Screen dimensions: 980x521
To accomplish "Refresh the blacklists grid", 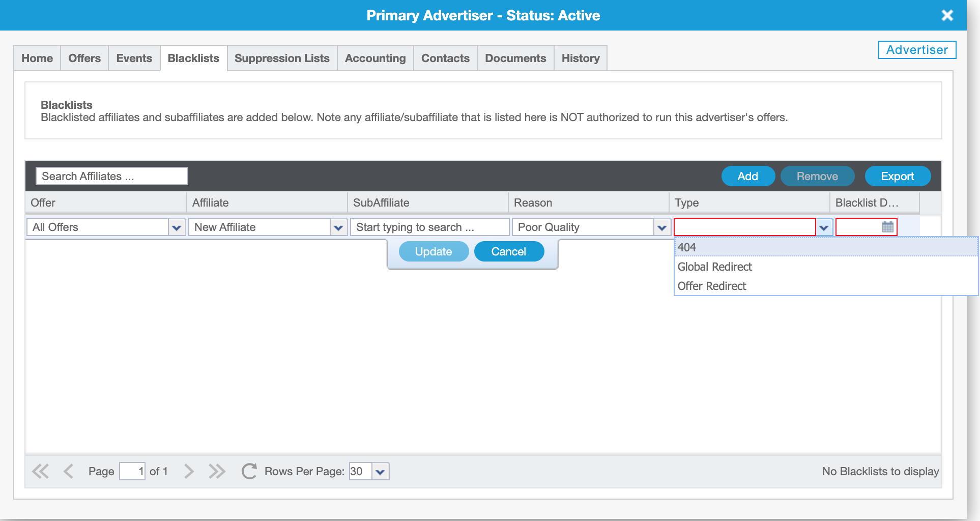I will tap(249, 471).
